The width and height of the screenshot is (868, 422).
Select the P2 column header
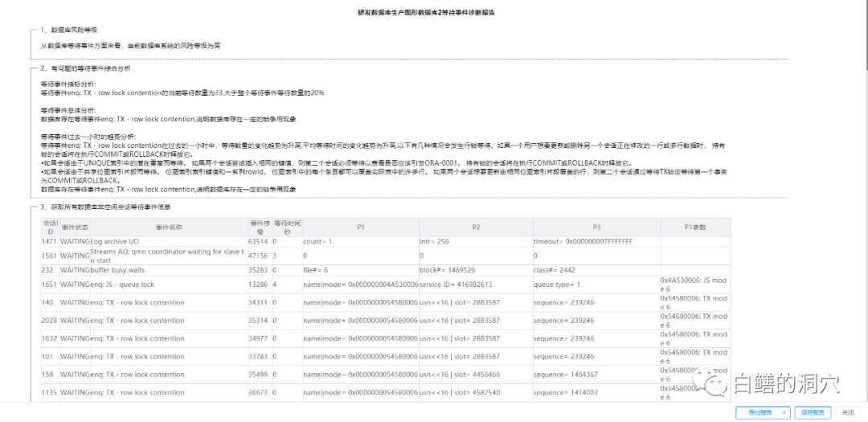click(x=476, y=227)
